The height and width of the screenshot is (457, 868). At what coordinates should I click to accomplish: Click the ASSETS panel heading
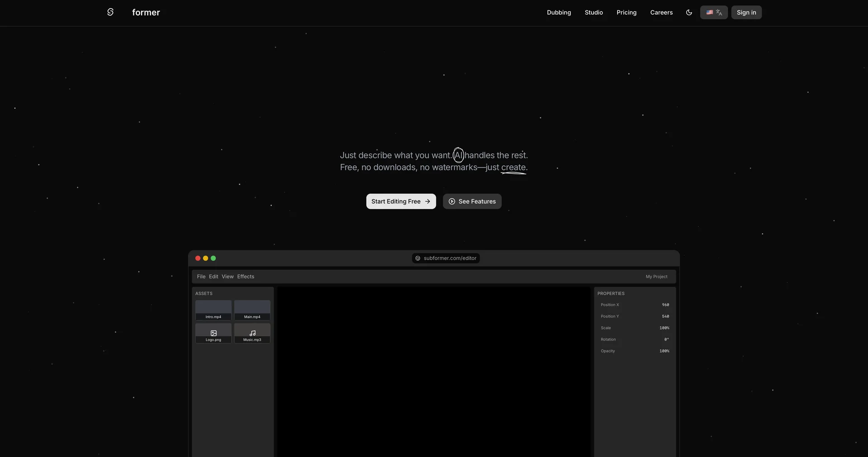coord(204,294)
